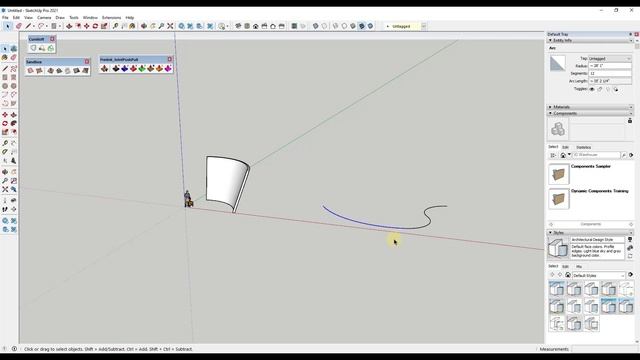Pick the Move tool in top toolbar

coord(87,26)
